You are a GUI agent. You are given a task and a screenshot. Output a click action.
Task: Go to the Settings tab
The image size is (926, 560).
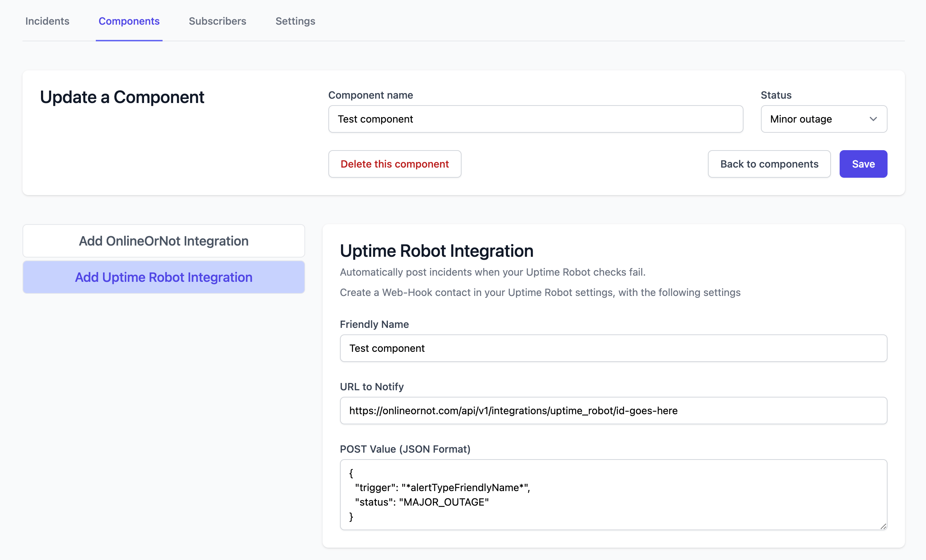[x=295, y=21]
